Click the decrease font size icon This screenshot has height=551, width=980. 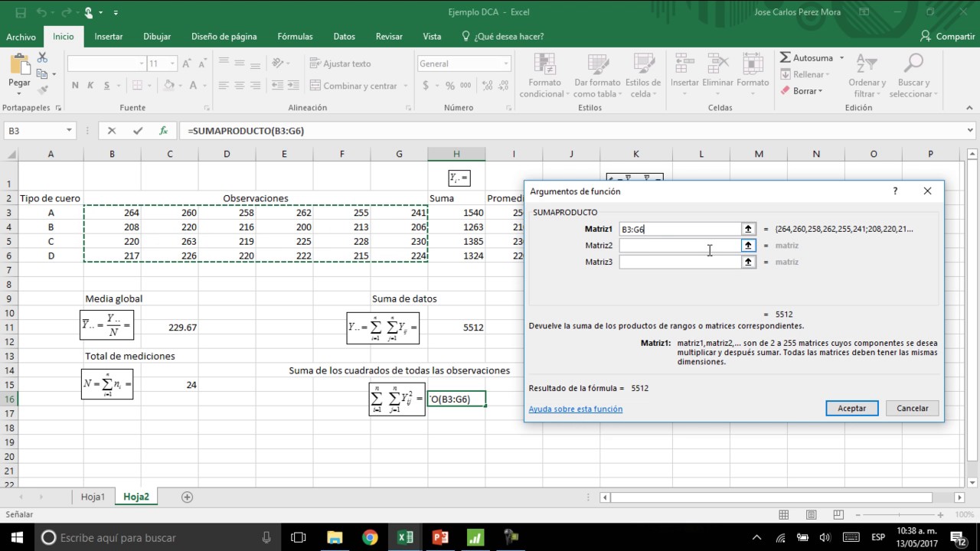point(203,64)
